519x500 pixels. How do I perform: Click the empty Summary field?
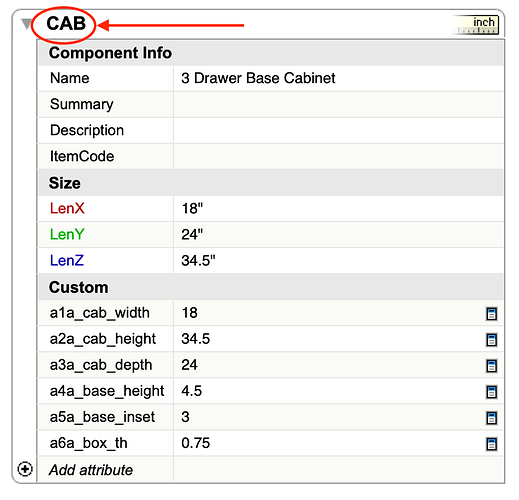(x=338, y=104)
